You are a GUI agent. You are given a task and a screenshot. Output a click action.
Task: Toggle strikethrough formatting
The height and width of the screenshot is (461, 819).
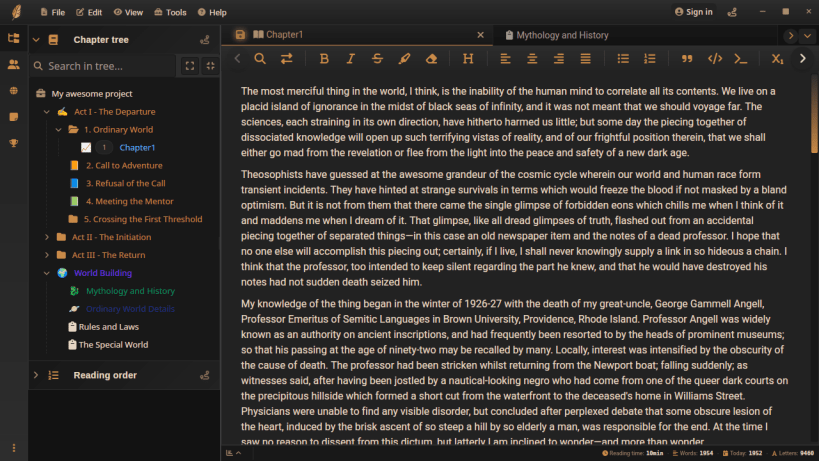coord(377,58)
